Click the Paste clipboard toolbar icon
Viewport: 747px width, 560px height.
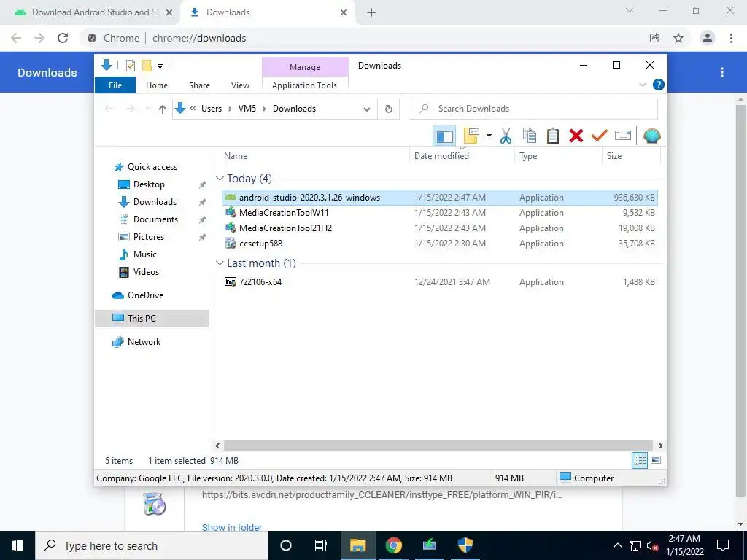(x=553, y=136)
